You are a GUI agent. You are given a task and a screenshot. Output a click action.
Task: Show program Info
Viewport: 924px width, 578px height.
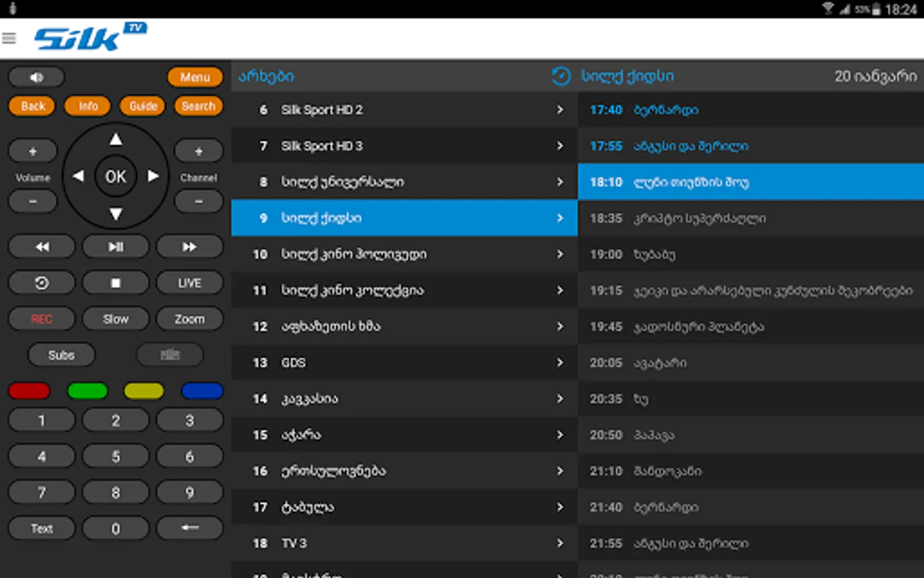(88, 106)
